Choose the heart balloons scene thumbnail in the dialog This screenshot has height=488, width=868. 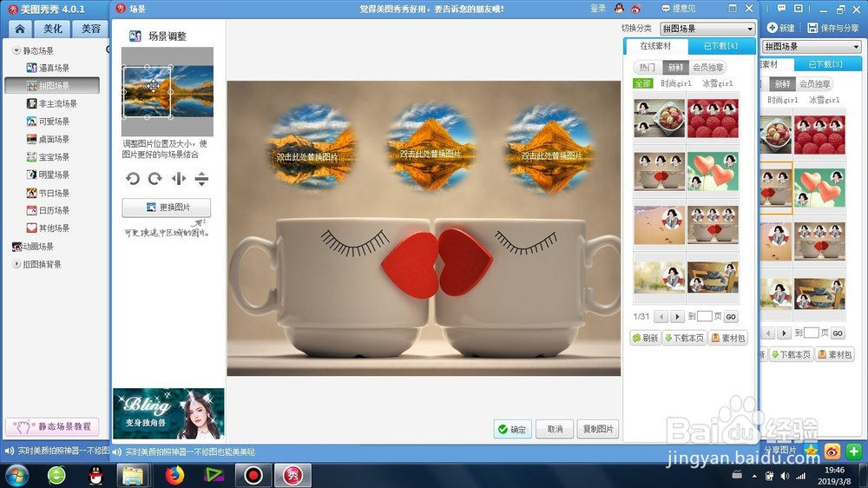[x=713, y=172]
